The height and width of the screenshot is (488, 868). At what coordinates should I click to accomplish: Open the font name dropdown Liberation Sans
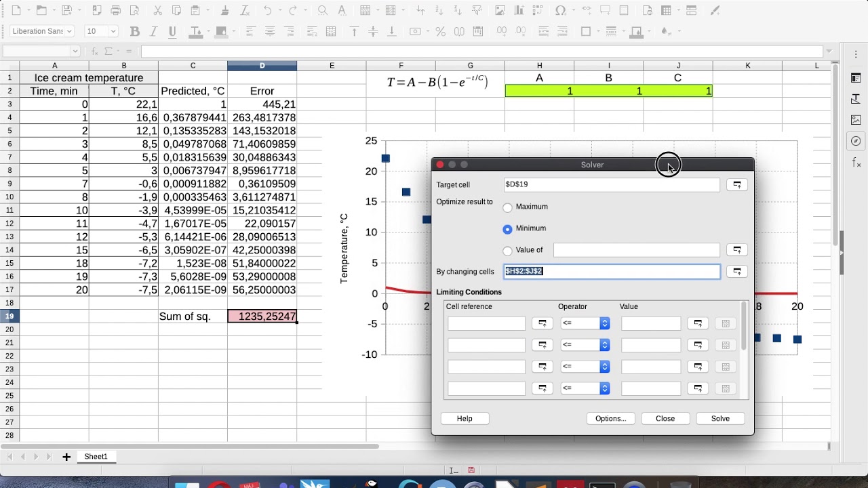coord(68,31)
